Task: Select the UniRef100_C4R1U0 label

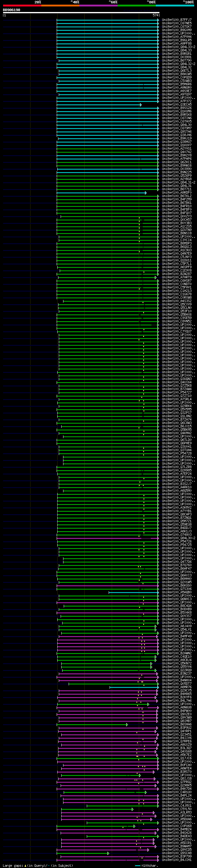Action: click(x=177, y=792)
